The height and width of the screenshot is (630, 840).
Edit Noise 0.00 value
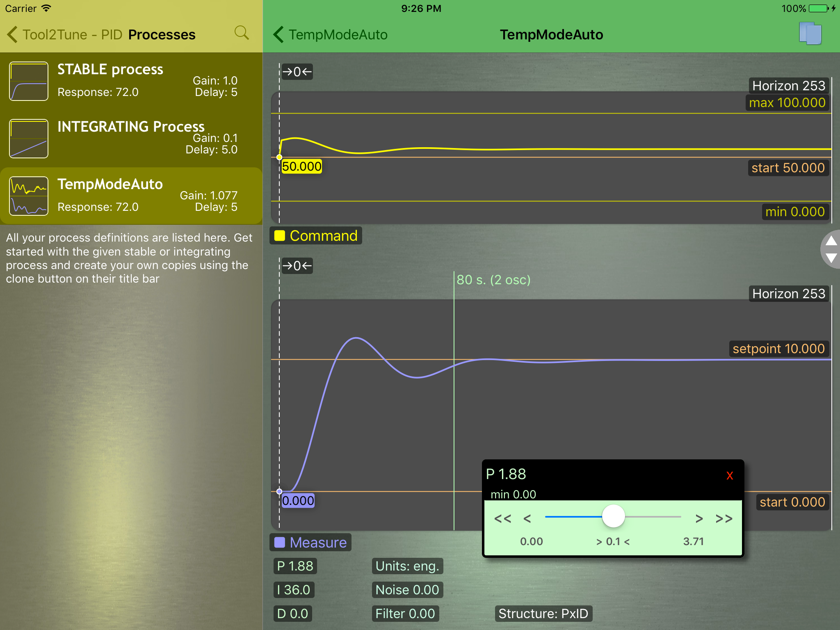click(x=408, y=590)
